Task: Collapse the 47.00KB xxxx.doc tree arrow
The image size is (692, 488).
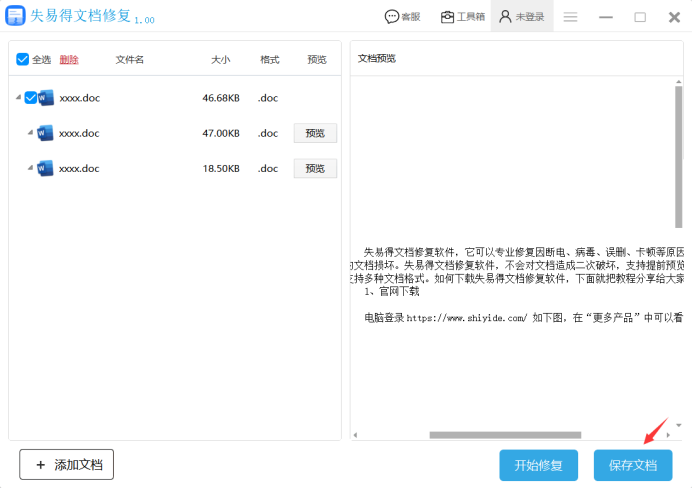Action: 30,133
